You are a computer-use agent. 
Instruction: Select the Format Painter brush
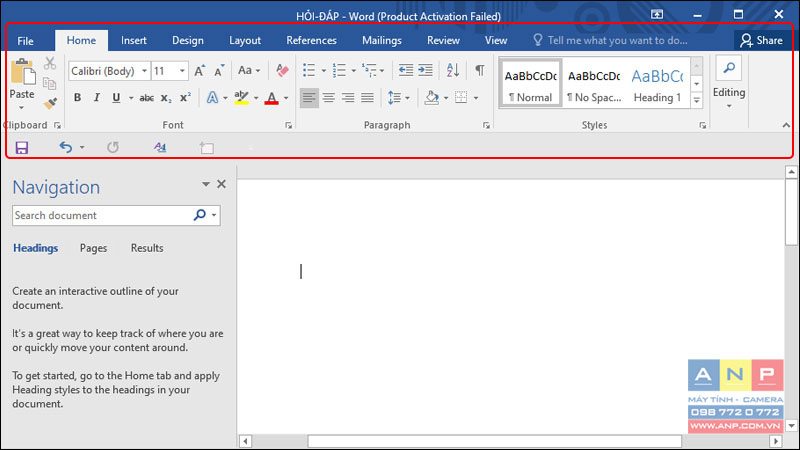coord(49,104)
